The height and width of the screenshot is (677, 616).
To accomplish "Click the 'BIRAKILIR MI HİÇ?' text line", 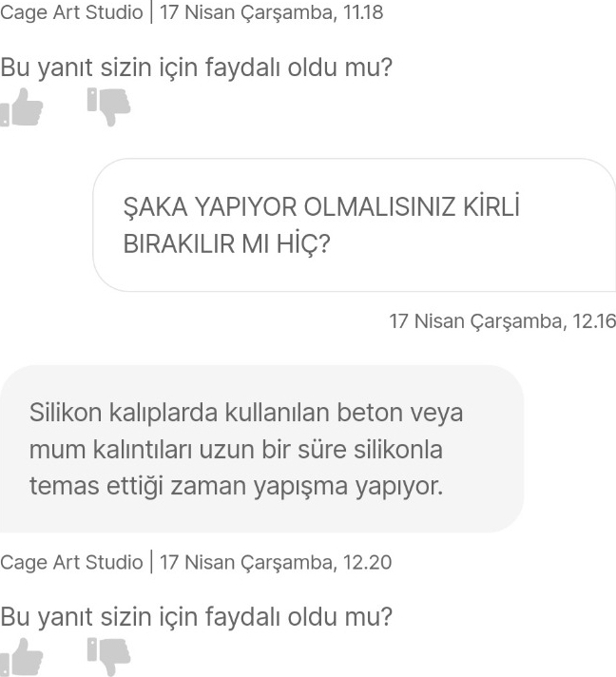I will (x=226, y=244).
